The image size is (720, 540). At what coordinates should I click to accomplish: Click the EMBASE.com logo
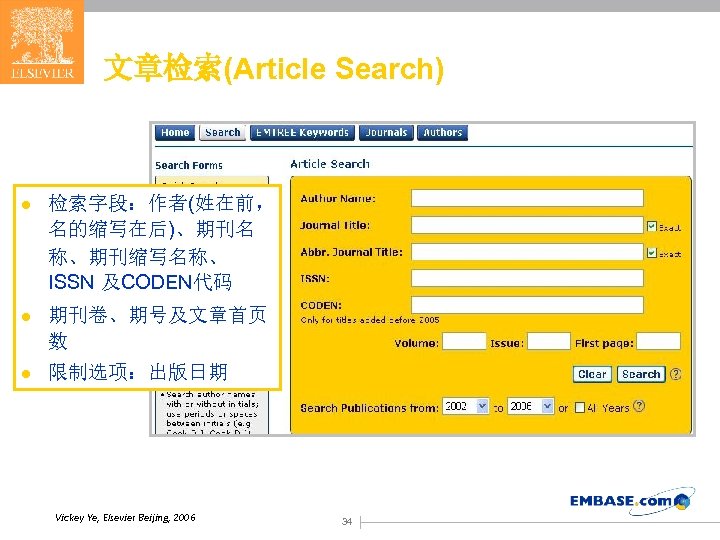pyautogui.click(x=632, y=501)
